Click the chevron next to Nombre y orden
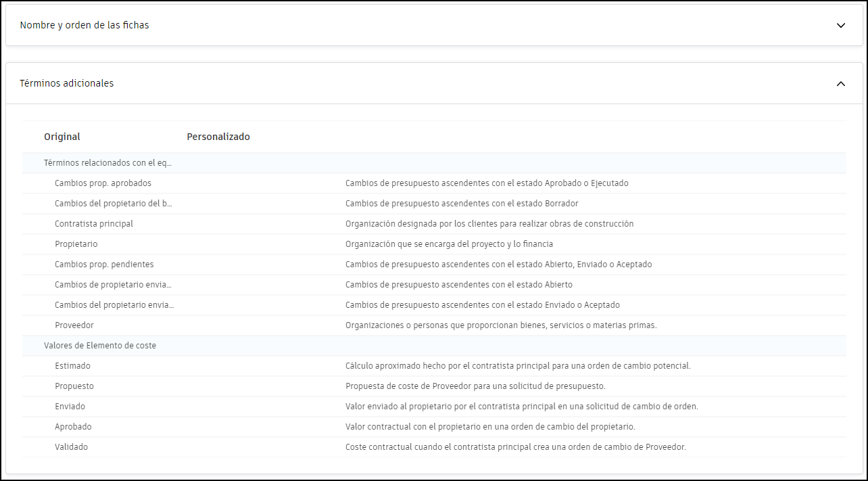The image size is (868, 481). (841, 25)
